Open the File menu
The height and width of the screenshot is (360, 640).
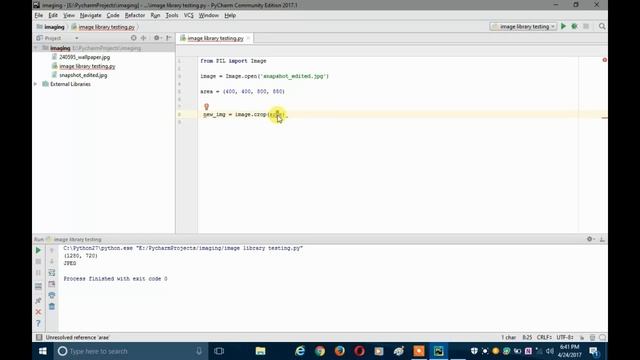pos(39,16)
